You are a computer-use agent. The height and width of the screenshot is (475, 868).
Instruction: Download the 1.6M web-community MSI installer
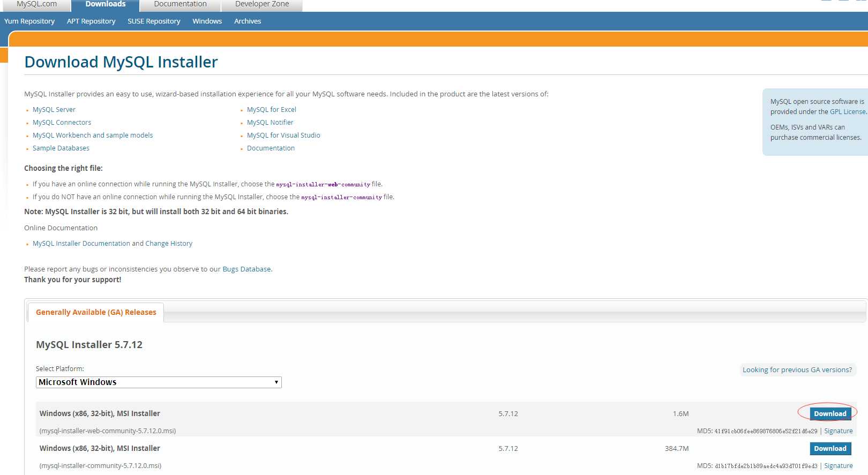pos(830,413)
